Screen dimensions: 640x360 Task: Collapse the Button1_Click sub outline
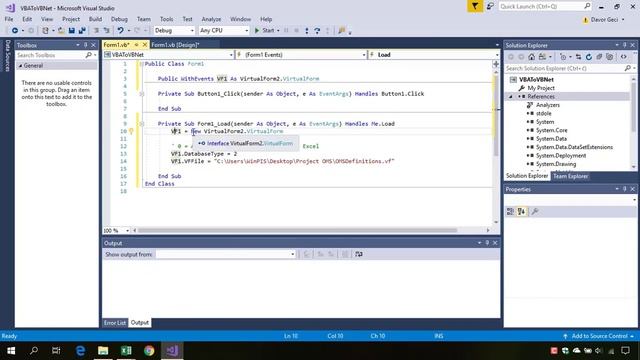142,94
